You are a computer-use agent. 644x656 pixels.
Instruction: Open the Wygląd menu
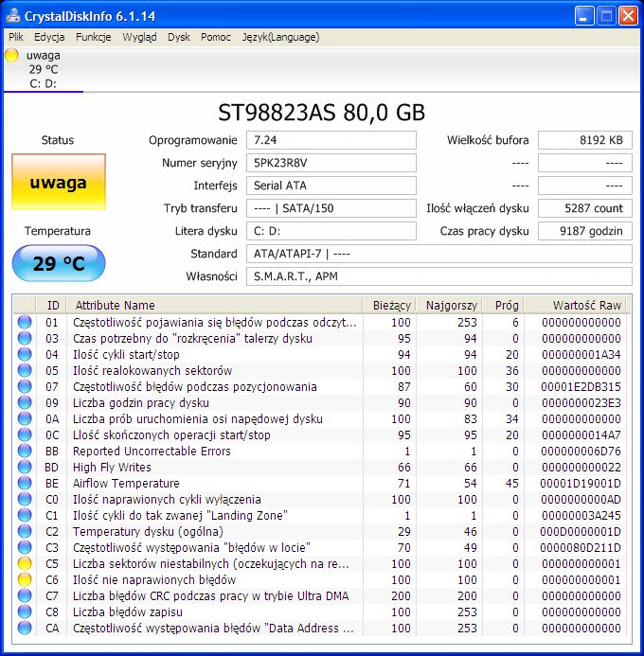[x=139, y=37]
